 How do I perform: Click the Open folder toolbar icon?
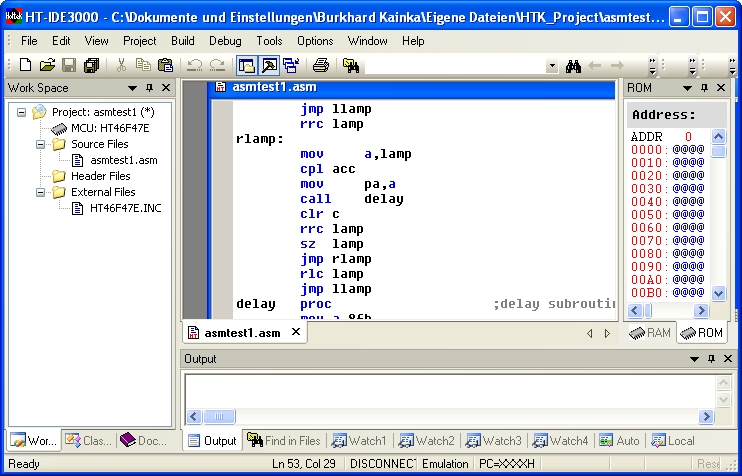coord(47,66)
